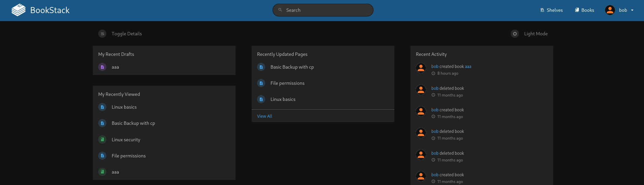Viewport: 644px width, 185px height.
Task: Open the aaa draft page icon
Action: pos(102,67)
